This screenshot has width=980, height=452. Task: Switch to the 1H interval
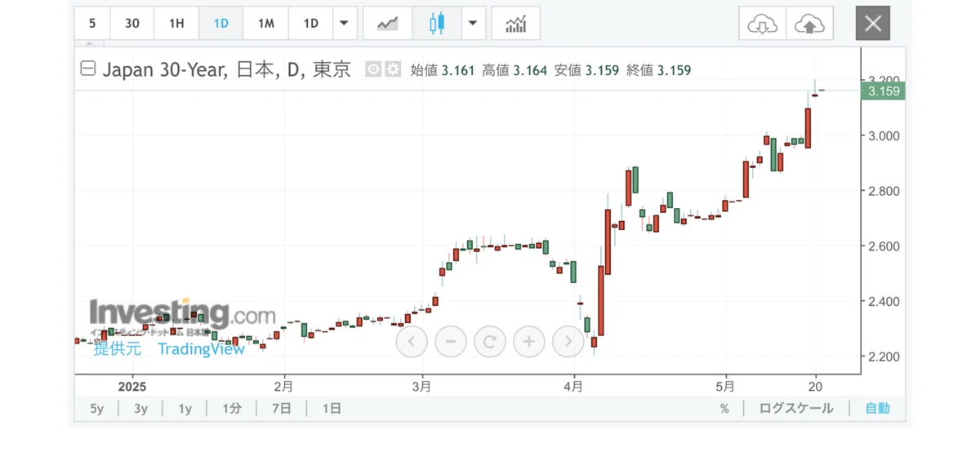click(x=176, y=23)
